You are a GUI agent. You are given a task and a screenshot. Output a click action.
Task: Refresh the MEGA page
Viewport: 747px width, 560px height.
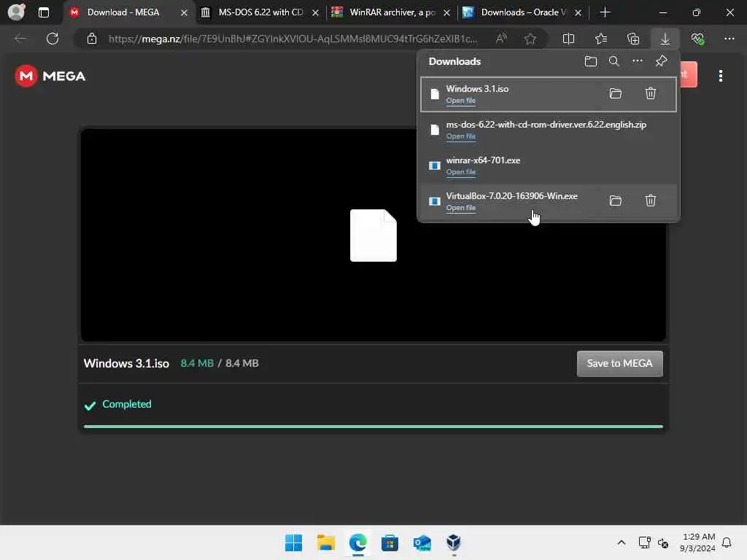coord(53,39)
